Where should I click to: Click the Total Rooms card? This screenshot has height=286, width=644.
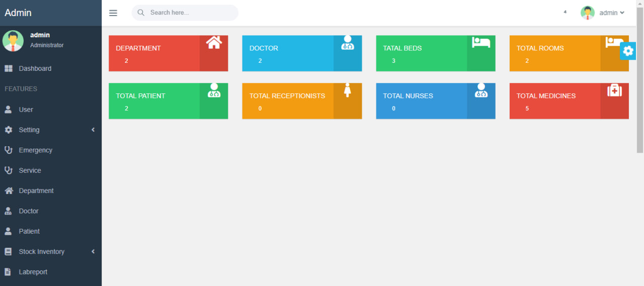[554, 53]
